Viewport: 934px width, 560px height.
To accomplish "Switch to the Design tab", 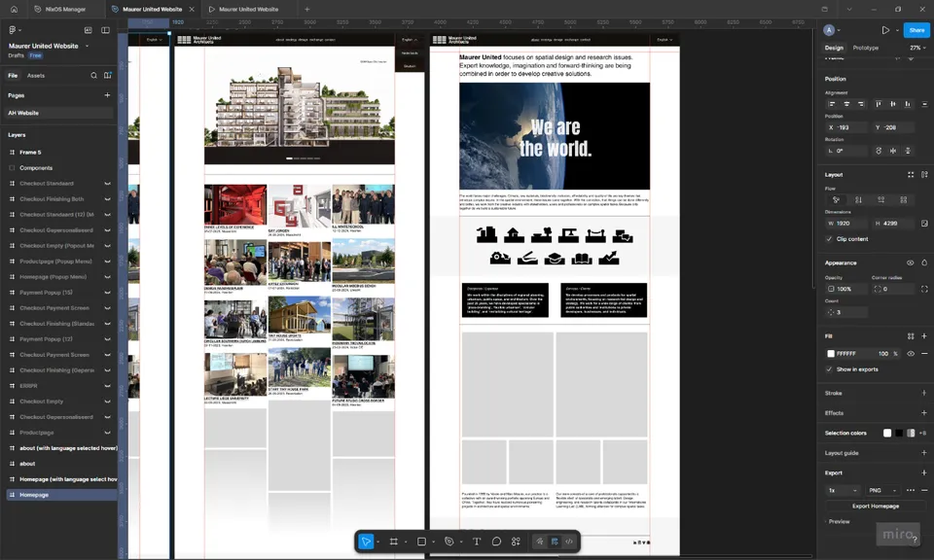I will coord(834,48).
